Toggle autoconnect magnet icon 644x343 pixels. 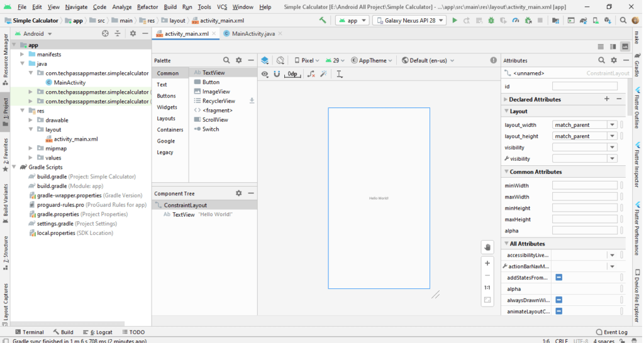point(277,74)
